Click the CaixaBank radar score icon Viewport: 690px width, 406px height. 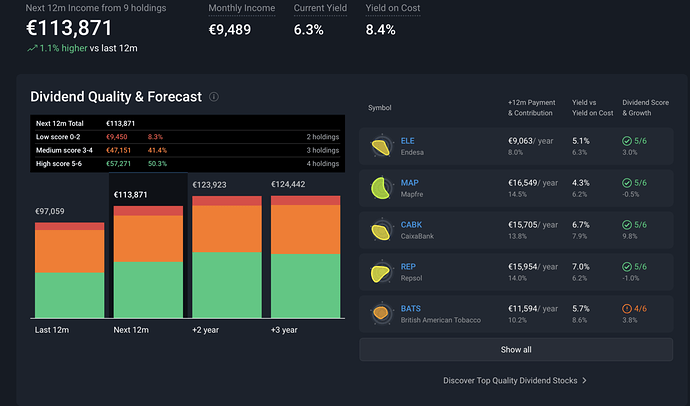pos(381,230)
